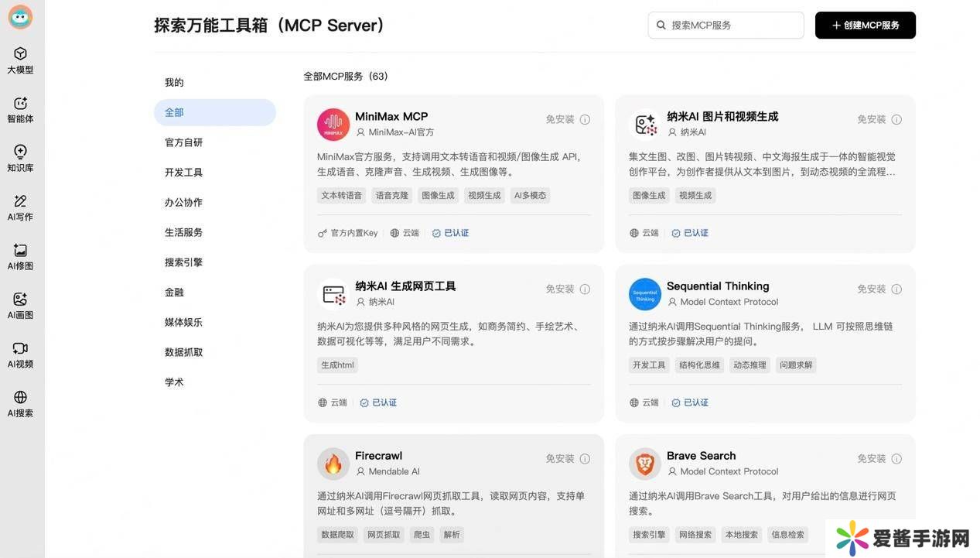Show the 搜索引擎 category
This screenshot has height=558, width=980.
tap(183, 262)
